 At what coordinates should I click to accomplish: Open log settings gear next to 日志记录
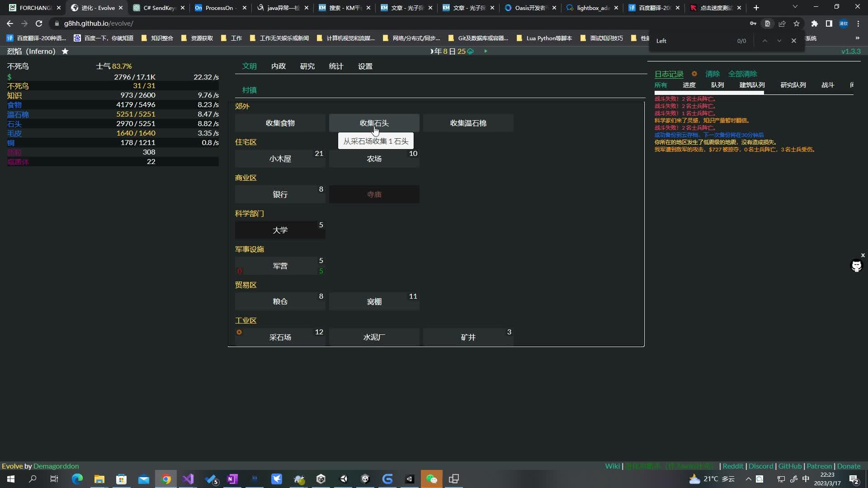tap(694, 74)
